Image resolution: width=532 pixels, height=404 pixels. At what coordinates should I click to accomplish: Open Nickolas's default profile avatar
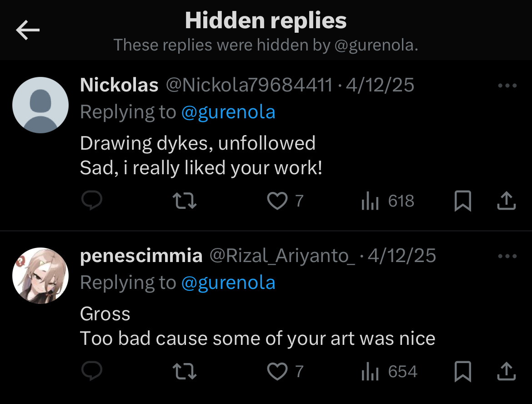[x=40, y=105]
